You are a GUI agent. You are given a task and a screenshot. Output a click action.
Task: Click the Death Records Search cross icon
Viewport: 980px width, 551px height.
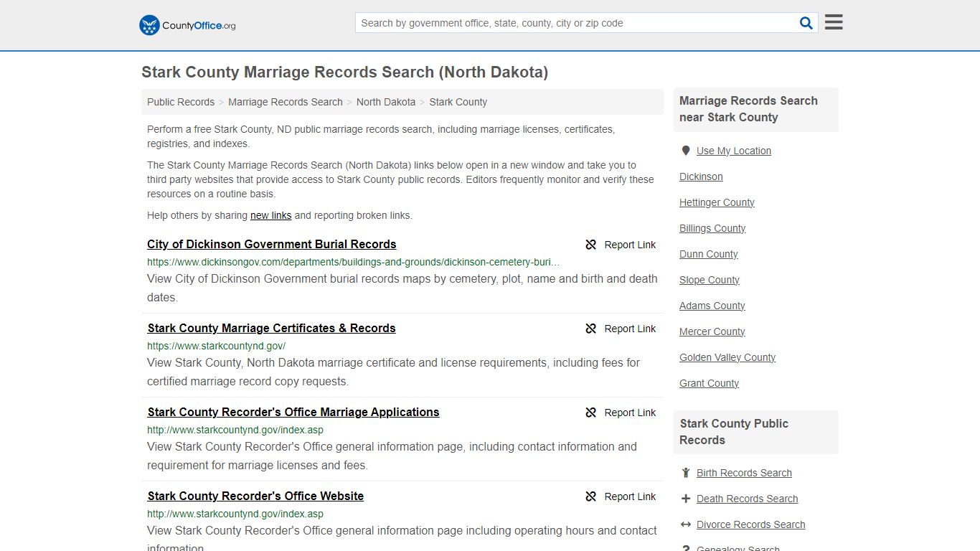686,499
